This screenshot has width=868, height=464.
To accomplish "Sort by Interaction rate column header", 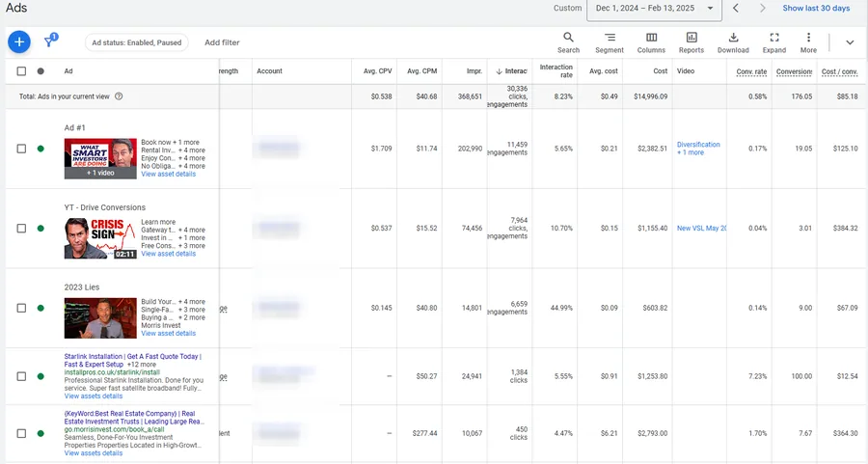I will [556, 70].
